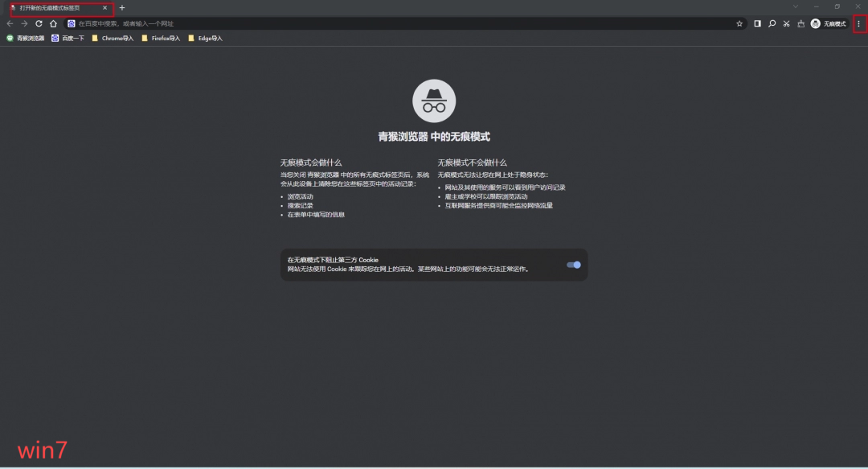Image resolution: width=868 pixels, height=469 pixels.
Task: Click the 在表单中填写的信息 list item
Action: point(316,215)
